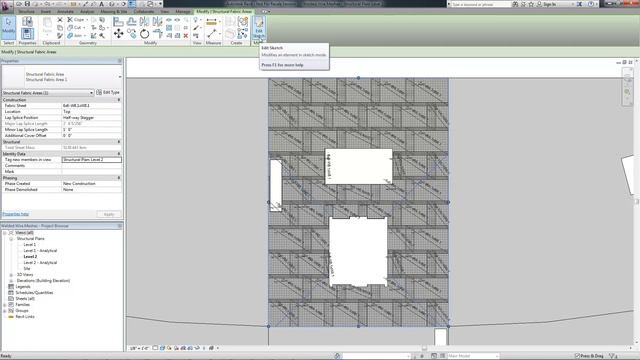Close the Project Browser panel

coord(120,226)
